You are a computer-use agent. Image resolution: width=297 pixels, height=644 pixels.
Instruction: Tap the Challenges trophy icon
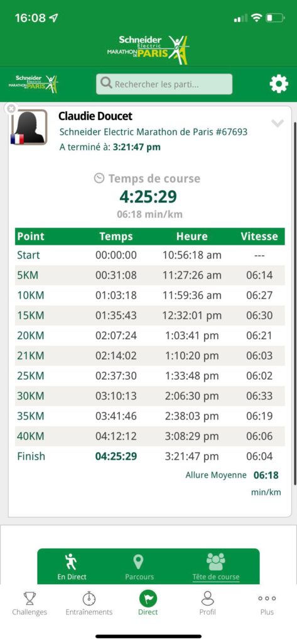pos(29,599)
